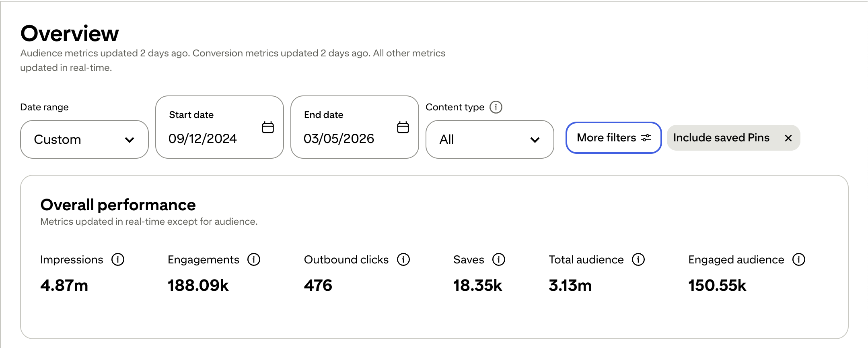The width and height of the screenshot is (868, 348).
Task: Click the Engagements info icon
Action: (254, 259)
